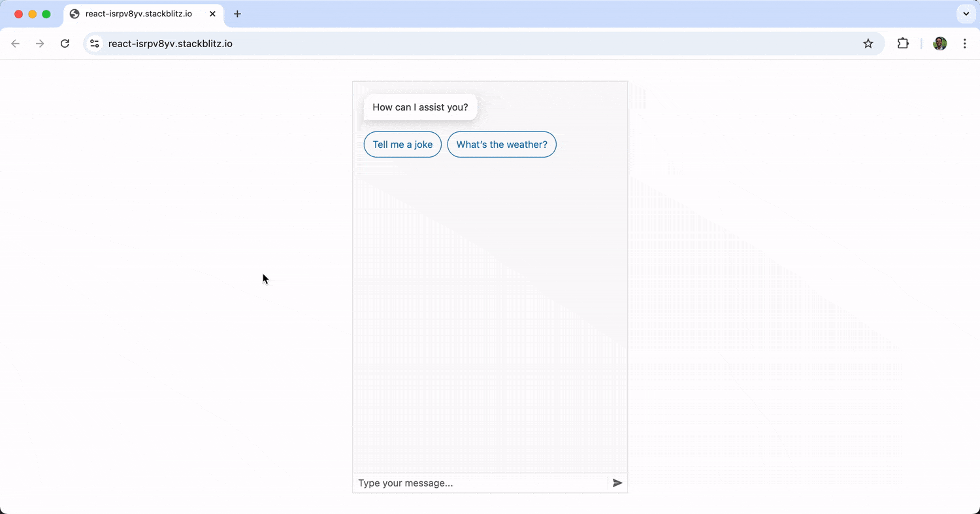Open the Chrome three-dot menu
This screenshot has height=514, width=980.
[x=965, y=44]
